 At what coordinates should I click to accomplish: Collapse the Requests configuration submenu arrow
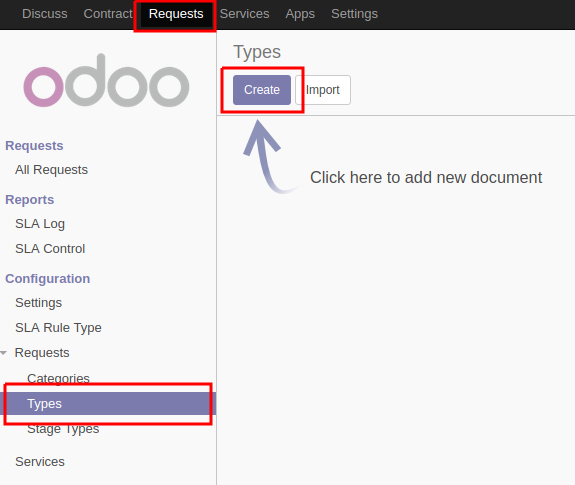point(4,353)
